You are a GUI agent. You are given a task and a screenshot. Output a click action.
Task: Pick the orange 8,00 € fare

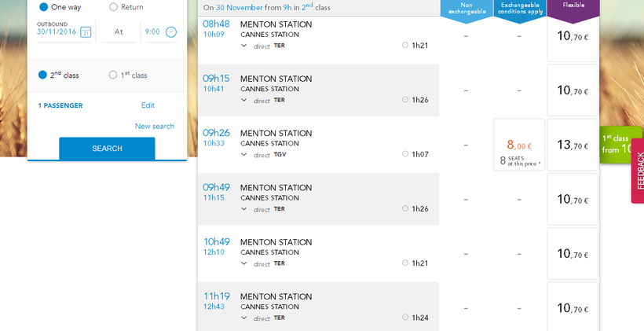[x=519, y=145]
